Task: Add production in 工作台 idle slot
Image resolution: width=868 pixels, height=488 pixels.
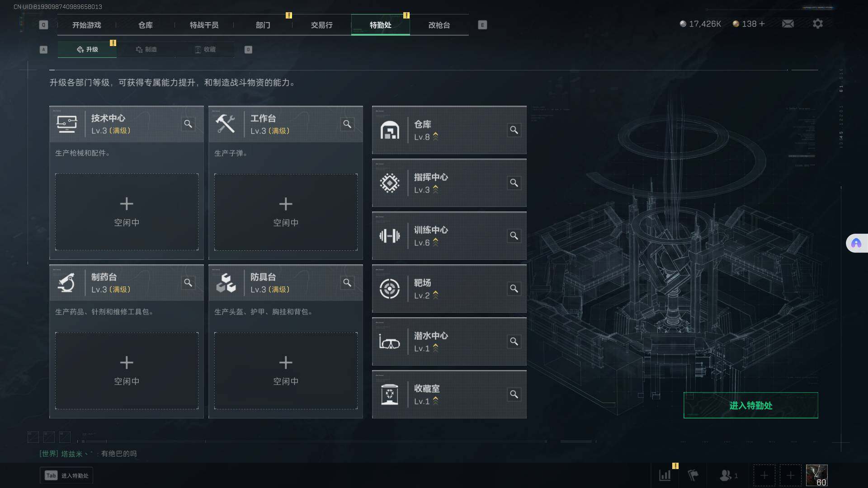Action: (286, 212)
